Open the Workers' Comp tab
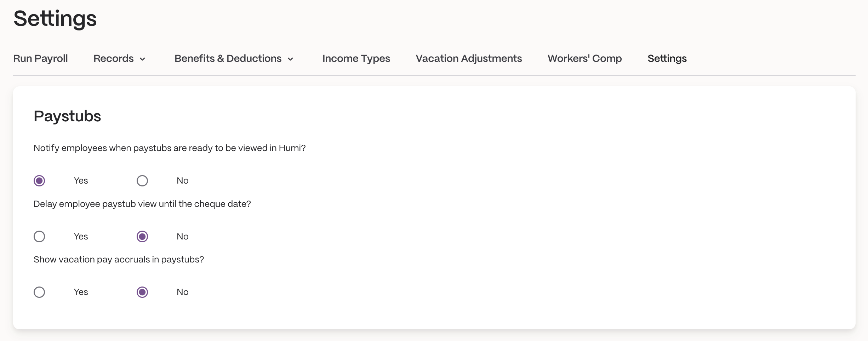This screenshot has height=341, width=868. (585, 58)
